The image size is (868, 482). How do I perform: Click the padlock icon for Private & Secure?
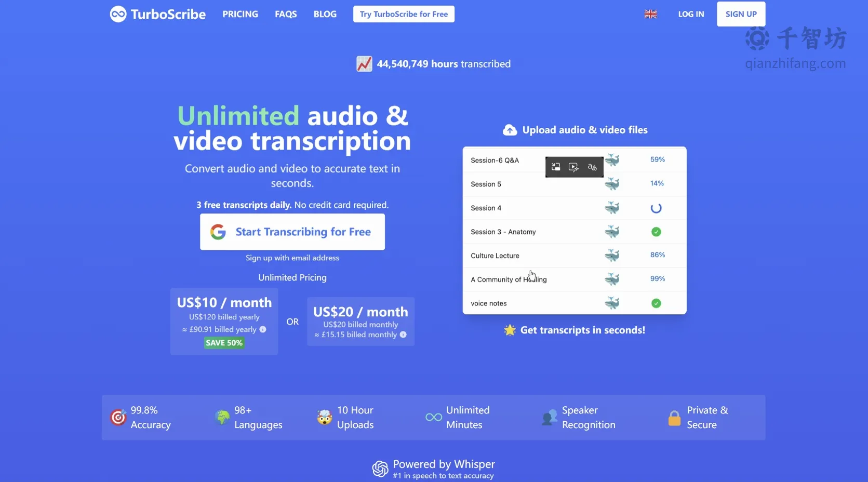pyautogui.click(x=674, y=418)
